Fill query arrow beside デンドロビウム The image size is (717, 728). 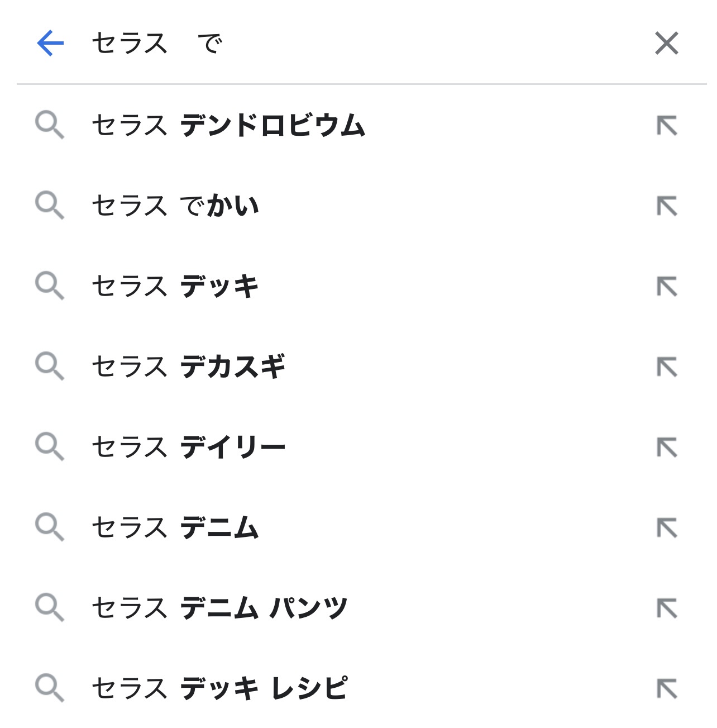point(667,126)
